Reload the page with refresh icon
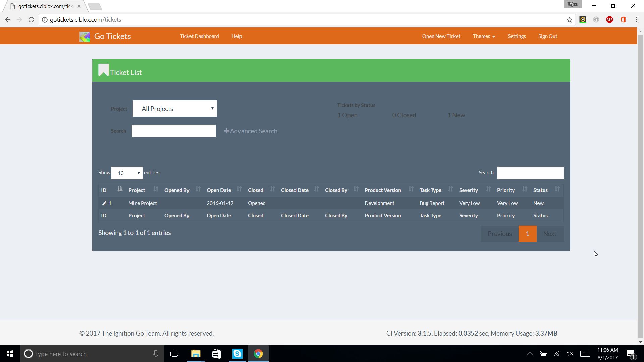 [x=31, y=20]
